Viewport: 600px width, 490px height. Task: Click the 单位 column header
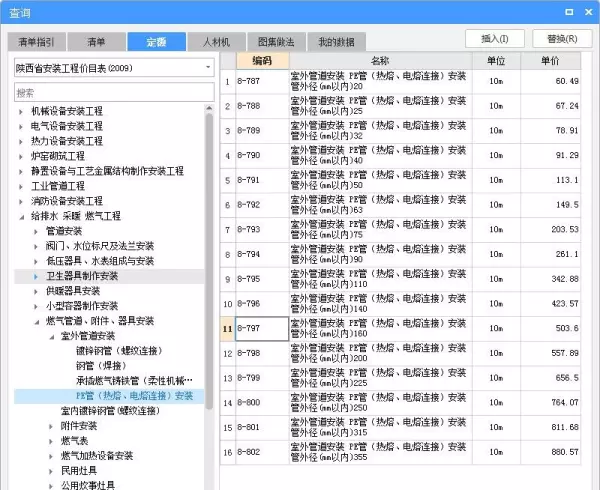click(496, 60)
